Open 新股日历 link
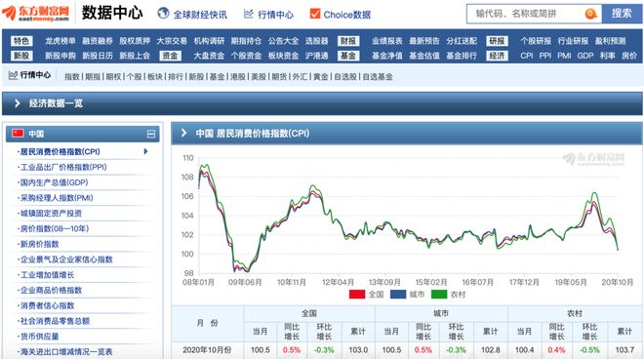644x359 pixels. pyautogui.click(x=98, y=56)
